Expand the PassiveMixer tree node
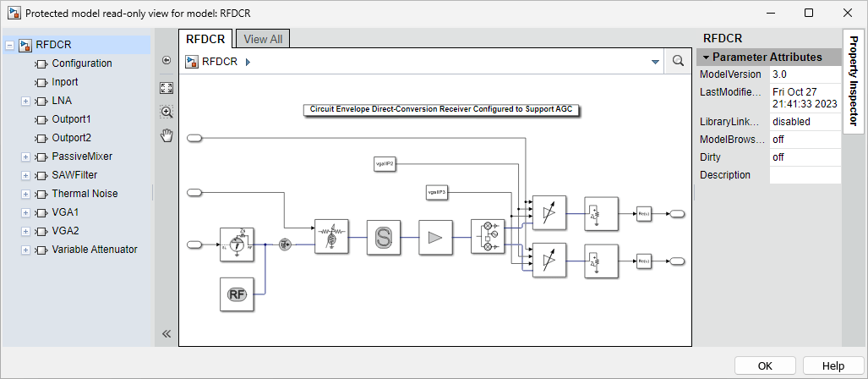 pyautogui.click(x=25, y=157)
